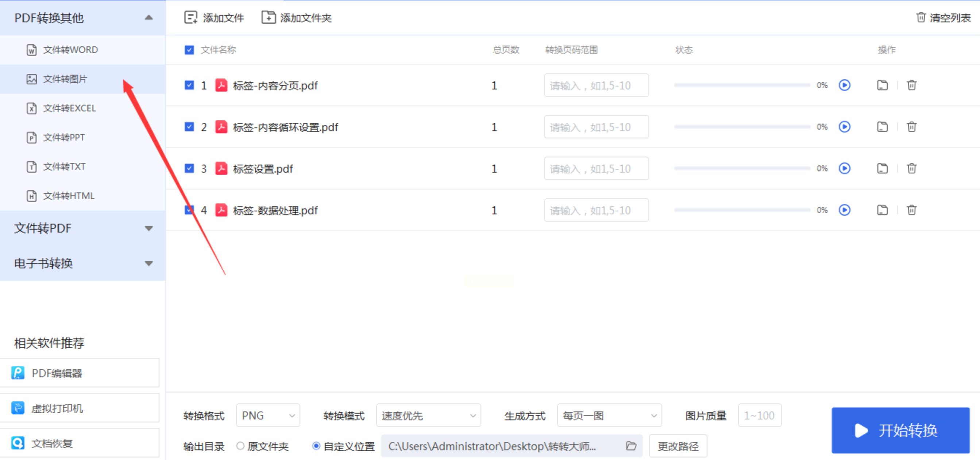
Task: Open PDF编辑器 recommended software icon
Action: click(18, 373)
